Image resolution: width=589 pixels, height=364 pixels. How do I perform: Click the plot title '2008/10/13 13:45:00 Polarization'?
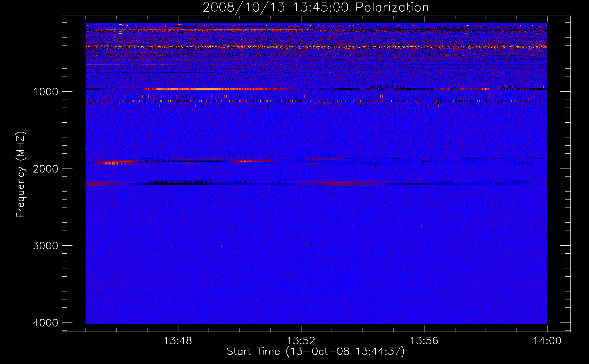pyautogui.click(x=316, y=8)
